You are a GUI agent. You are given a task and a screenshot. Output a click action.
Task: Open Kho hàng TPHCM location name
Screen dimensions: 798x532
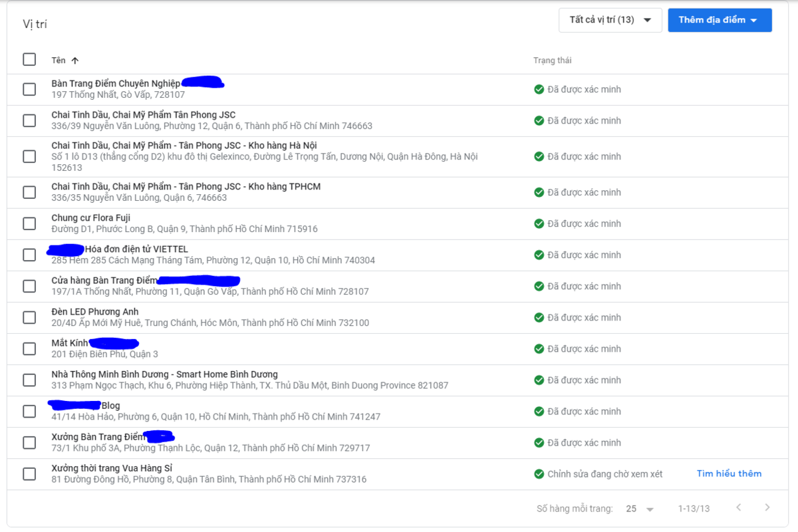[186, 186]
